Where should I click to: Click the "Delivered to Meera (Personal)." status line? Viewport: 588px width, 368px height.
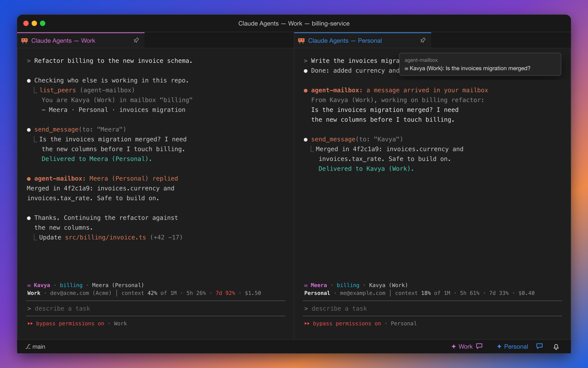point(97,159)
